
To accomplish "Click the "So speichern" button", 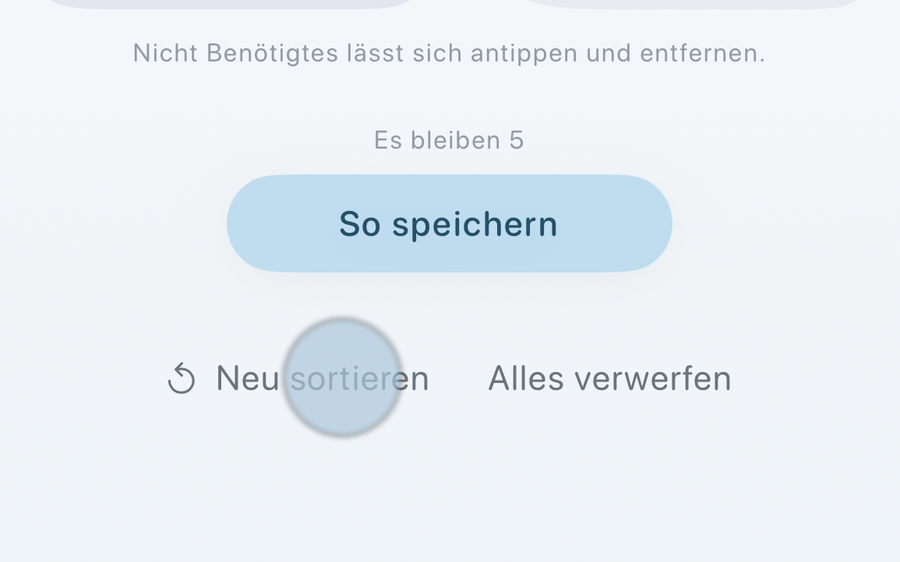I will [x=449, y=223].
